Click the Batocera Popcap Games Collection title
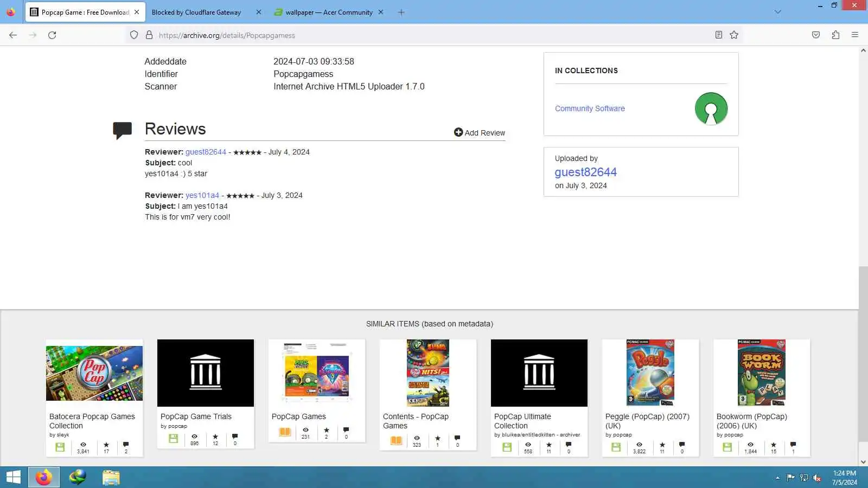 coord(92,421)
